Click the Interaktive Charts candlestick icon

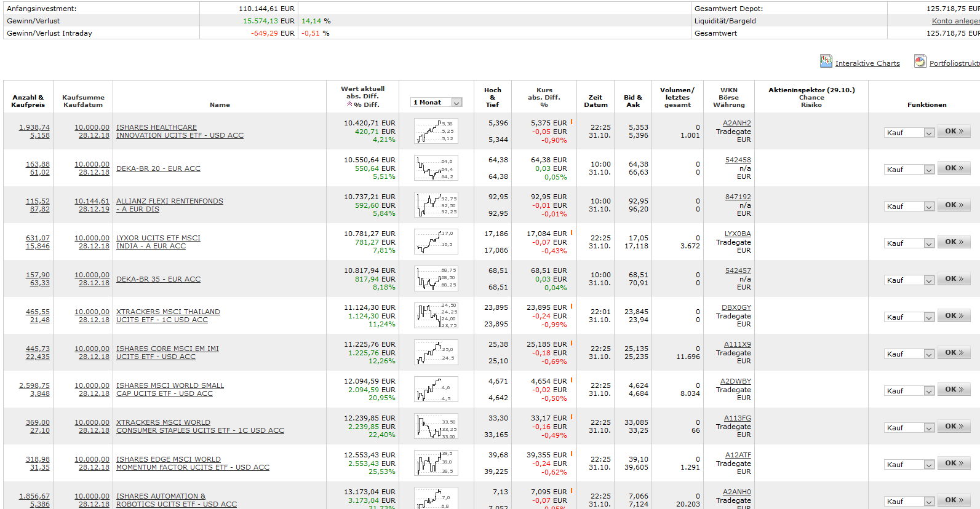point(826,61)
